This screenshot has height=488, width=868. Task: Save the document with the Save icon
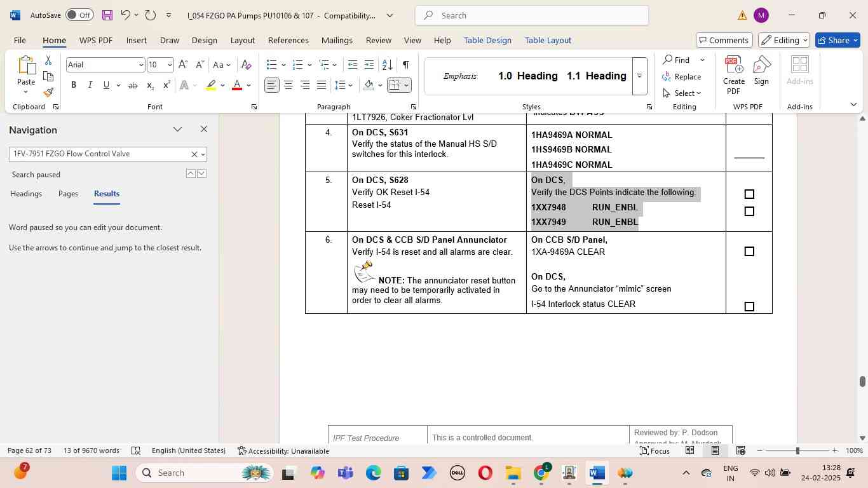(107, 15)
